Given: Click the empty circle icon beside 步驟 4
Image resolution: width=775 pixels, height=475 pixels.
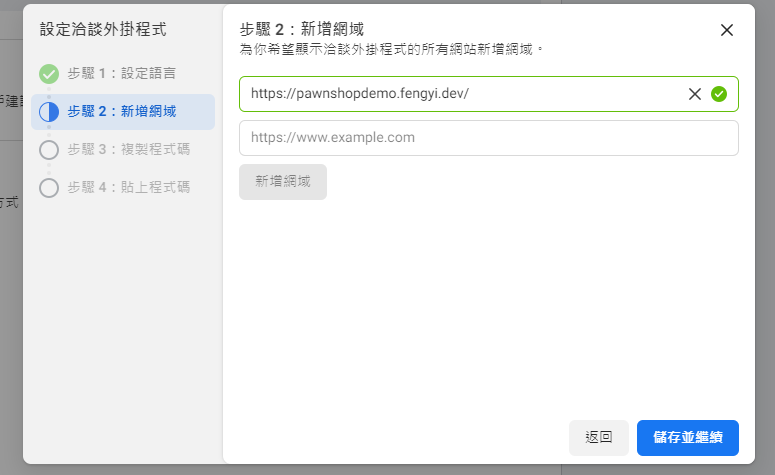Looking at the screenshot, I should [x=49, y=188].
